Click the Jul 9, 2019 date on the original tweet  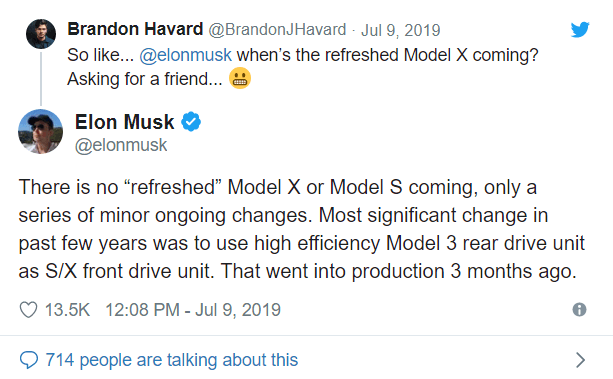pyautogui.click(x=401, y=30)
